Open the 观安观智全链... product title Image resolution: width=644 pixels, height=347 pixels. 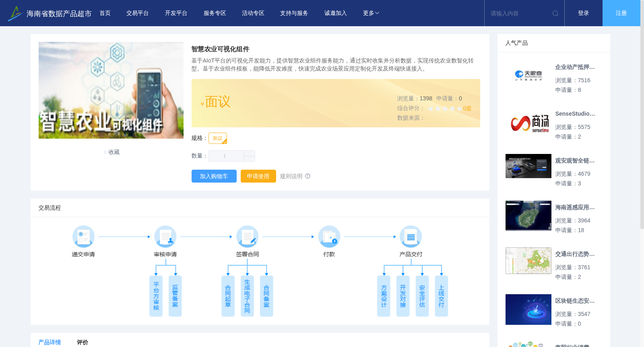(575, 161)
